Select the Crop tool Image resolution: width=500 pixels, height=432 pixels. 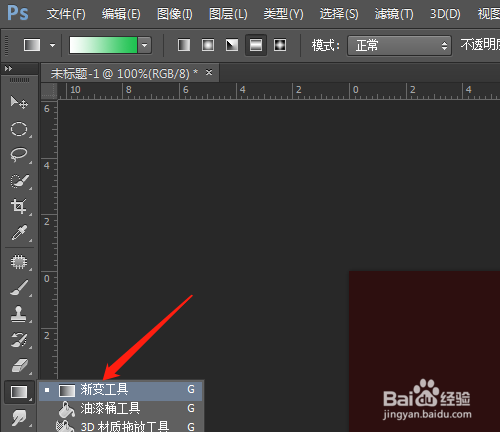coord(19,206)
